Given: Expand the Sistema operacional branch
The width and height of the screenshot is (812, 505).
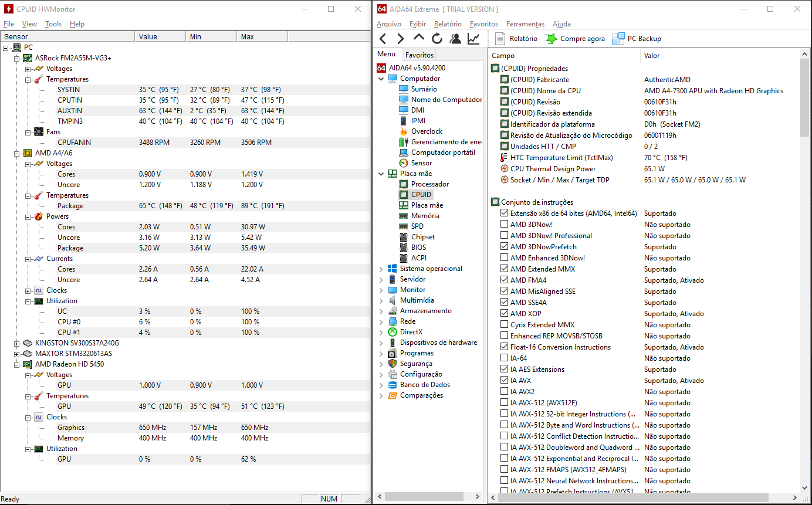Looking at the screenshot, I should tap(381, 269).
